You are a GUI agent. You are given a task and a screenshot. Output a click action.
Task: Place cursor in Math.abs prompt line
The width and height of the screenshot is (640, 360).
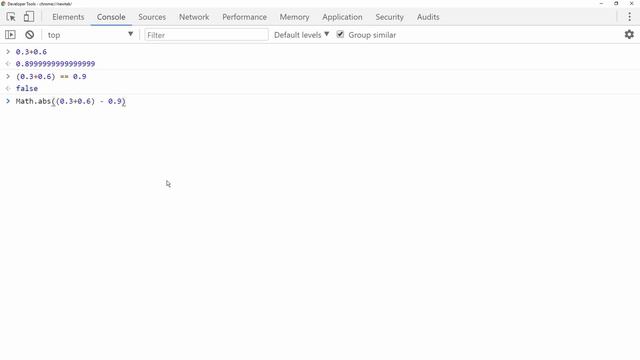click(x=71, y=101)
